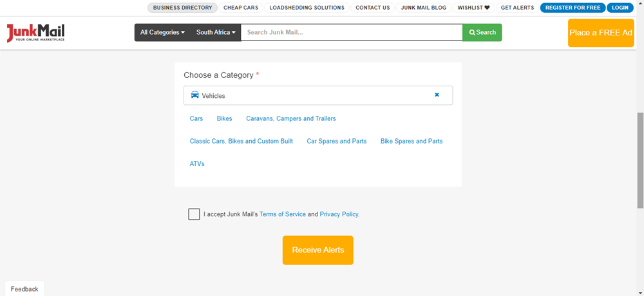
Task: Open the All Categories dropdown
Action: point(163,32)
